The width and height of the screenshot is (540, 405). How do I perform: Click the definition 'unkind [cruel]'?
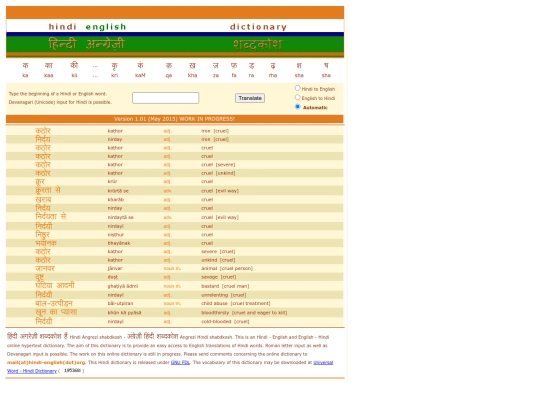point(218,260)
